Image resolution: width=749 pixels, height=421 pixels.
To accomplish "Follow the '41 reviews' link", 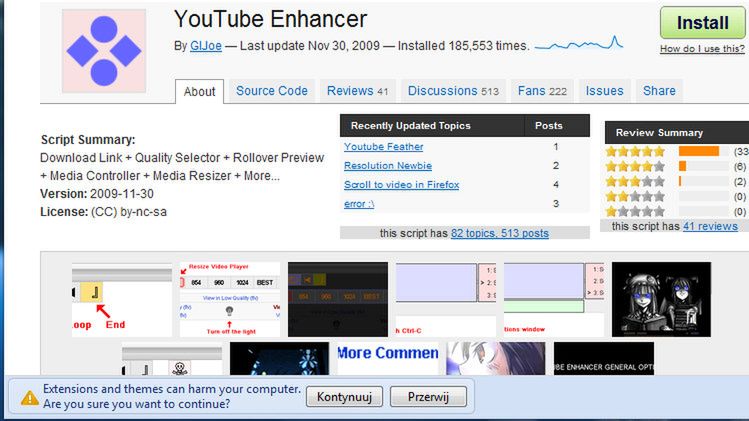I will tap(710, 227).
